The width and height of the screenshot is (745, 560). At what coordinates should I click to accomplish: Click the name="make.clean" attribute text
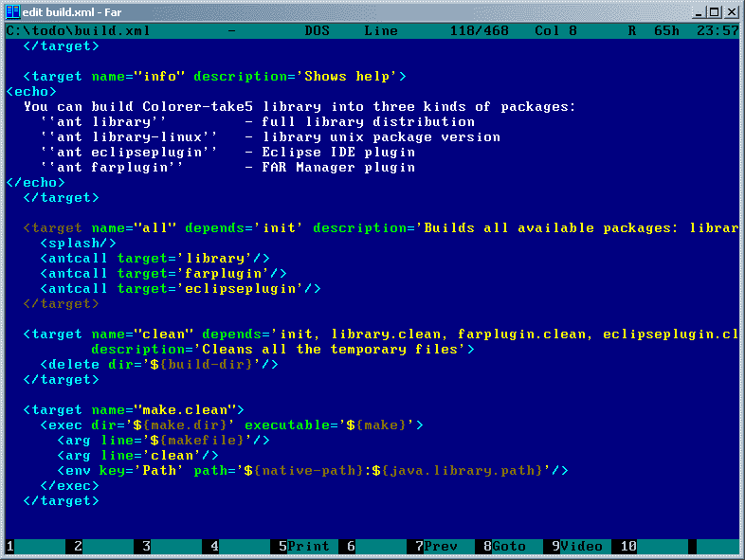[x=163, y=410]
